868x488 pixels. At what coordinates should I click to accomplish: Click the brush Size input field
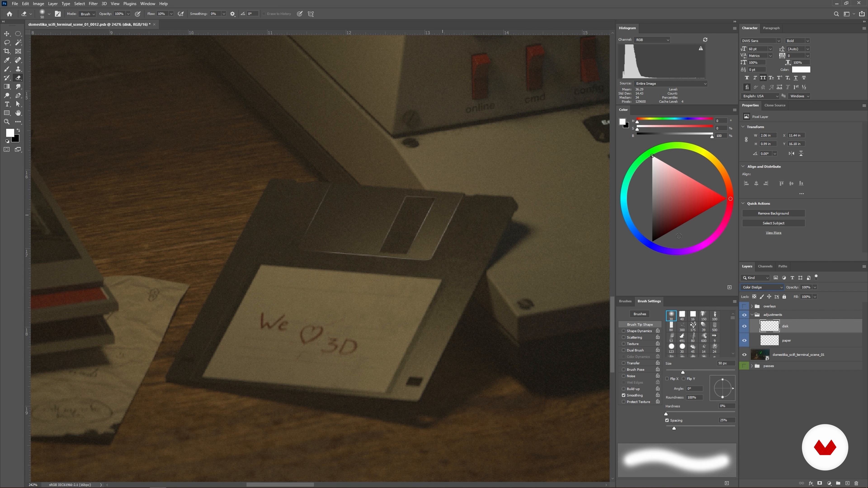[726, 363]
